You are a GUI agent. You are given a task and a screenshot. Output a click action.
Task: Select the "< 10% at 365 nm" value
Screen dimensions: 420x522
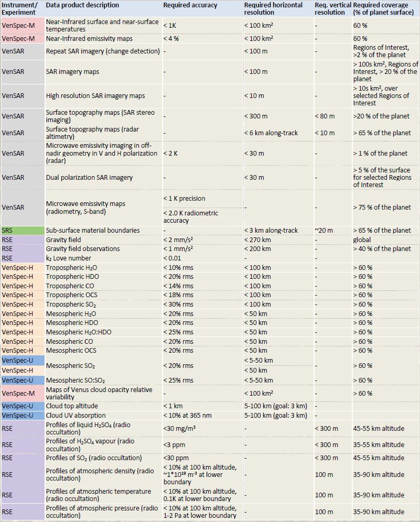click(x=187, y=416)
